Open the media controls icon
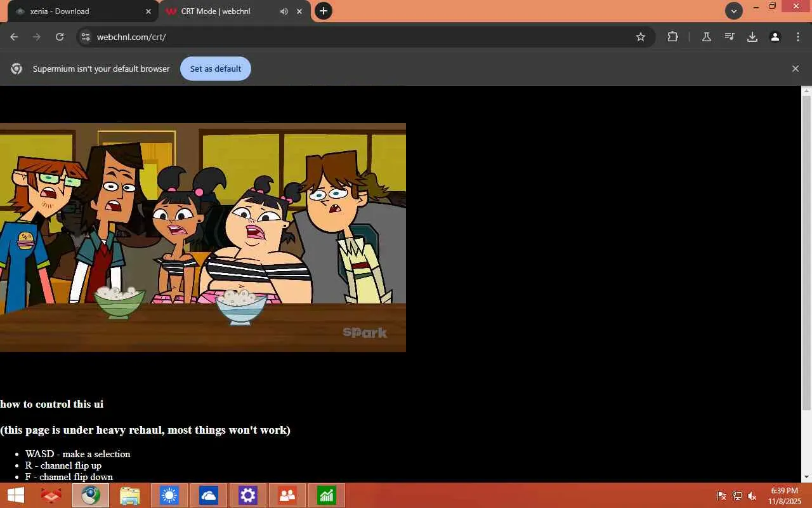 click(730, 37)
